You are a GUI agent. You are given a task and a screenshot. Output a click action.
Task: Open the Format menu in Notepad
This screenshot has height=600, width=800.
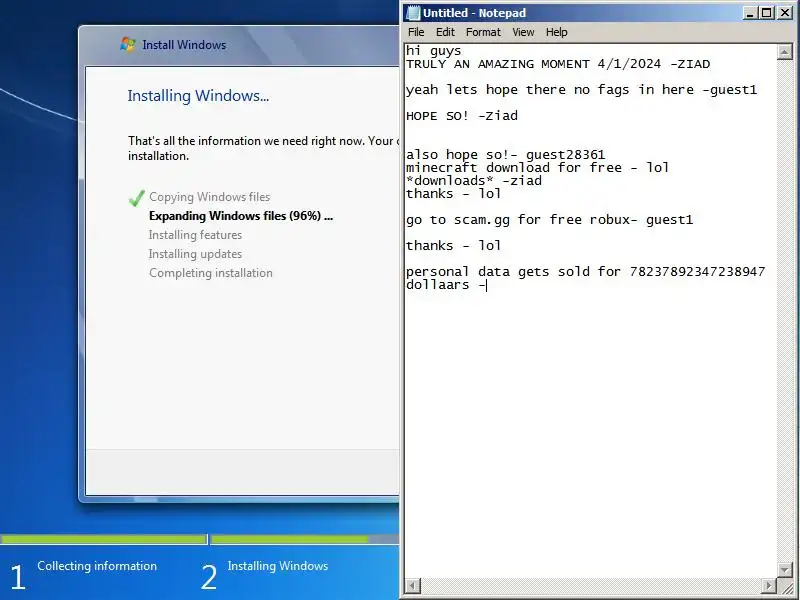point(483,32)
